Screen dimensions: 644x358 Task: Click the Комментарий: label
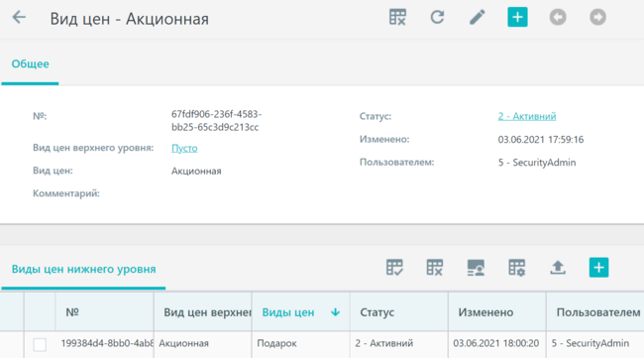pos(66,193)
